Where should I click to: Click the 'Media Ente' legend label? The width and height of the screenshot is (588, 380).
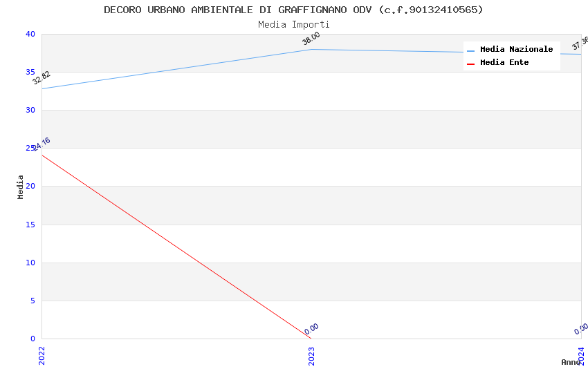pyautogui.click(x=504, y=62)
